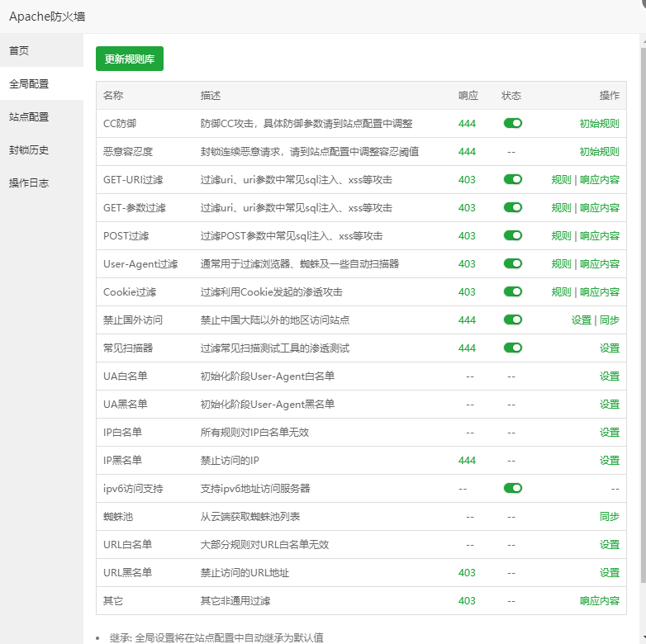The width and height of the screenshot is (646, 644).
Task: Click response code 444 for CC防御
Action: point(467,124)
